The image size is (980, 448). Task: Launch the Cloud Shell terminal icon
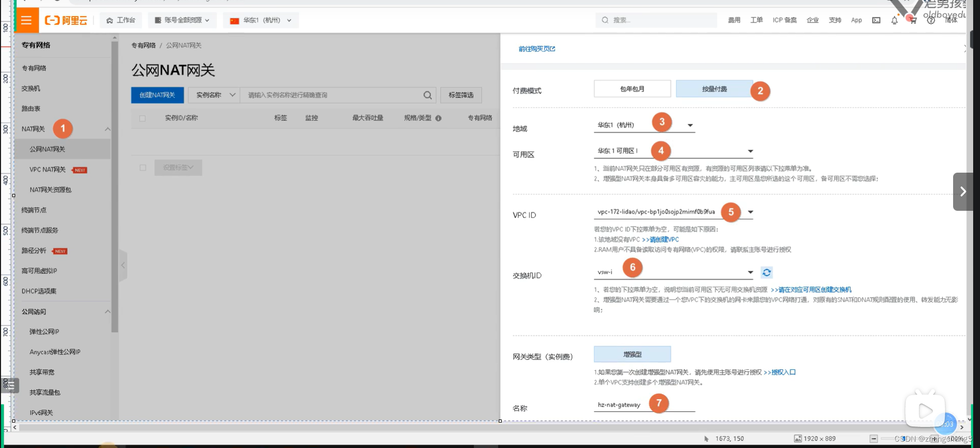[x=876, y=20]
